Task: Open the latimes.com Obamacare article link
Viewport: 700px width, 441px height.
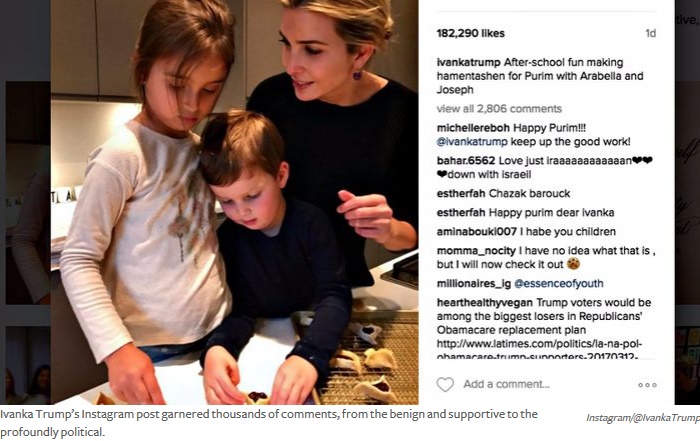Action: [539, 350]
